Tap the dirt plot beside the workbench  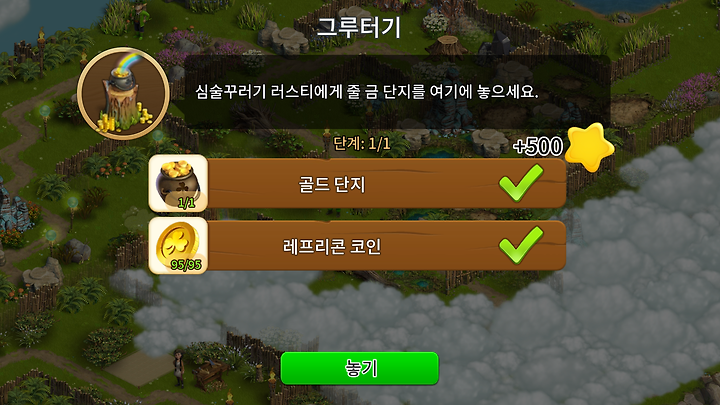coord(137,369)
